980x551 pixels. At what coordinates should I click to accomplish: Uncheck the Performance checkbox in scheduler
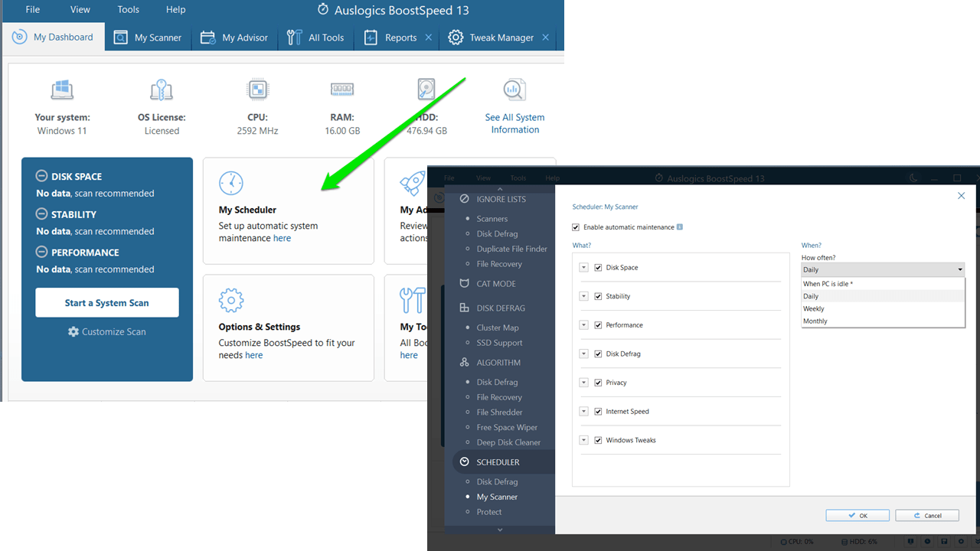click(598, 325)
